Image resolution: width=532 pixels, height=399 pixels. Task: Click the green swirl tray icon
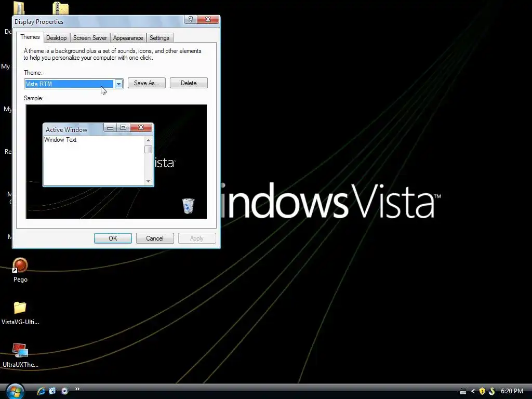click(x=492, y=391)
